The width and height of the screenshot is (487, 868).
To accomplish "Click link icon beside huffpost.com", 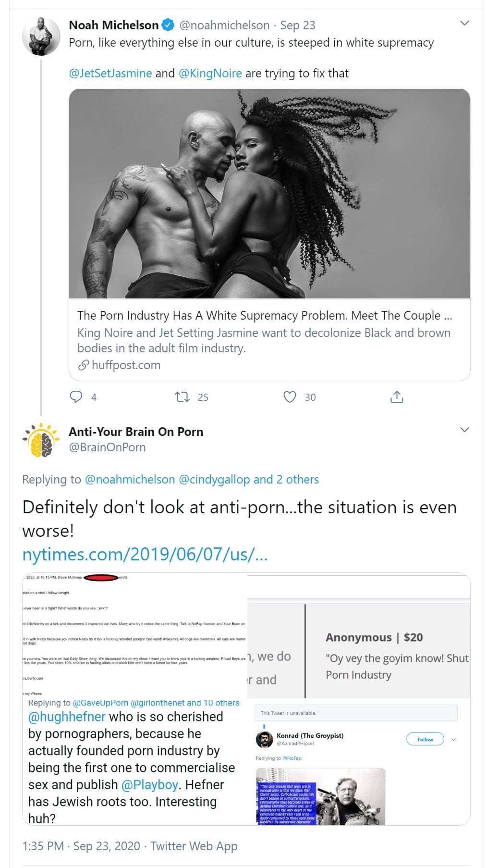I will click(x=83, y=365).
